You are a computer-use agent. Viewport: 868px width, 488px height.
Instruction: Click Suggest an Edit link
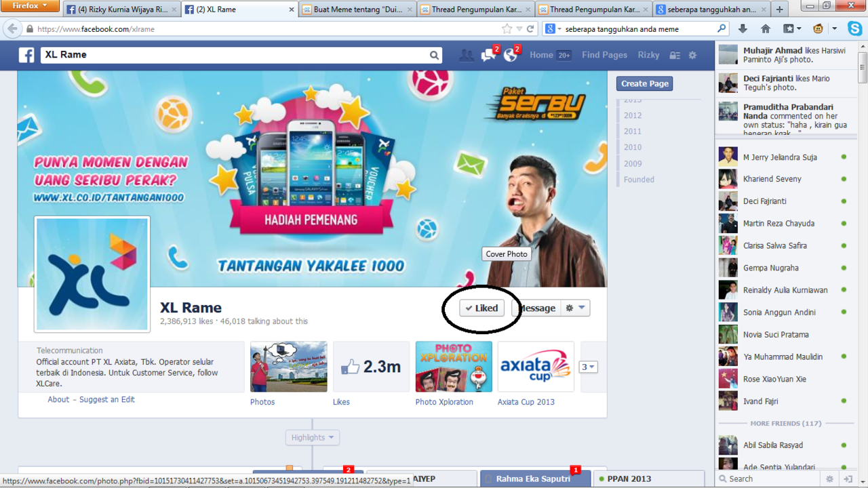coord(107,399)
